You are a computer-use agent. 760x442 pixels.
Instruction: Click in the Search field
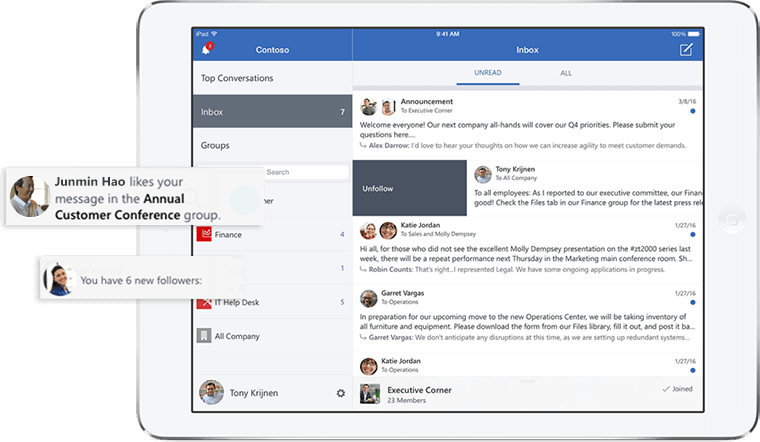coord(305,172)
